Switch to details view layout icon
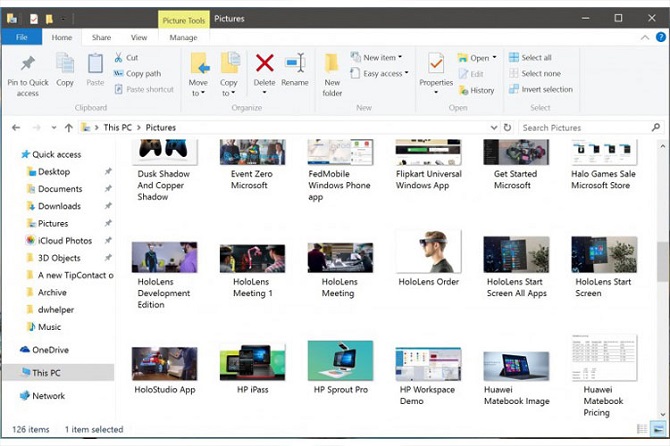This screenshot has height=446, width=670. 642,428
